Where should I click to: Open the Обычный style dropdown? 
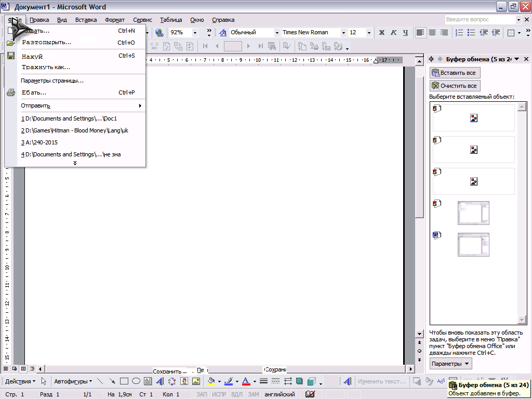point(277,33)
